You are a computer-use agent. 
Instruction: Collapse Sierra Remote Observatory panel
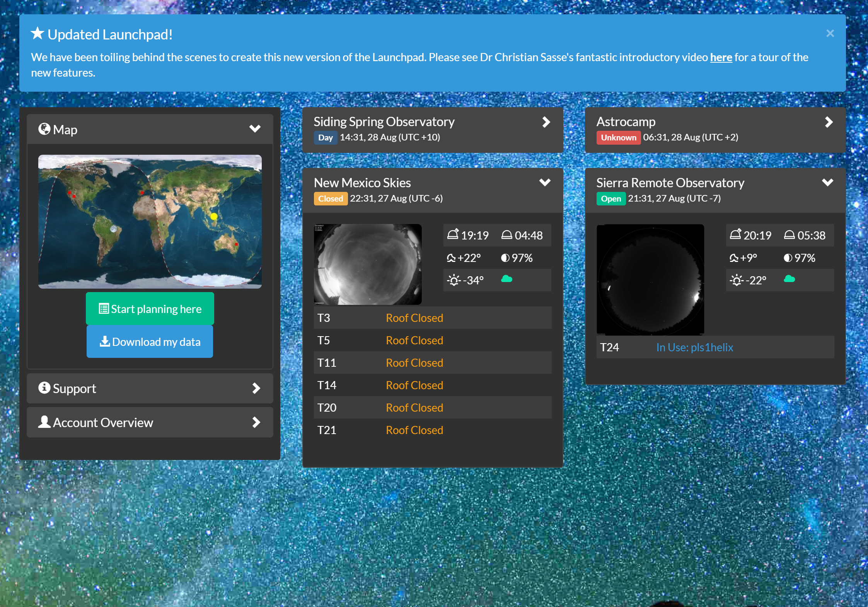(x=827, y=182)
